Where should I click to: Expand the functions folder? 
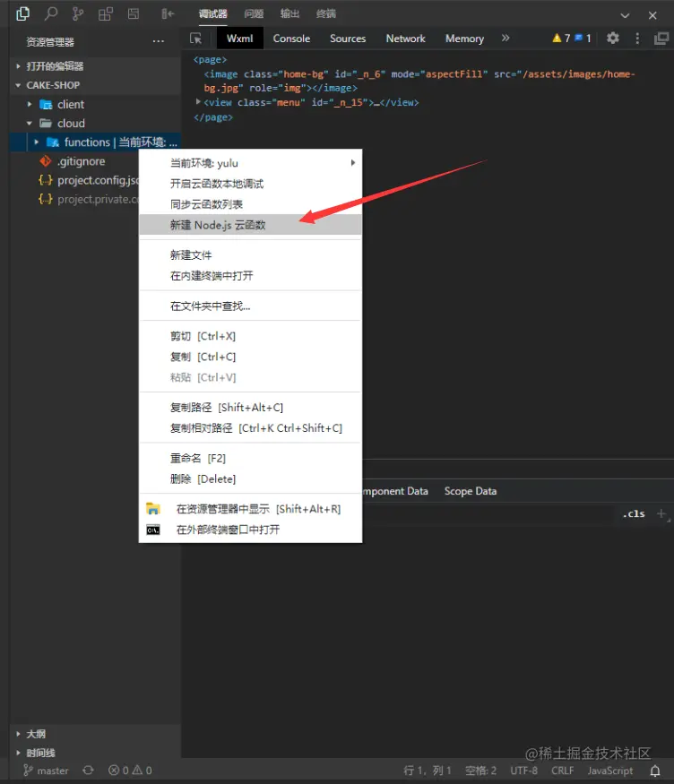click(95, 142)
